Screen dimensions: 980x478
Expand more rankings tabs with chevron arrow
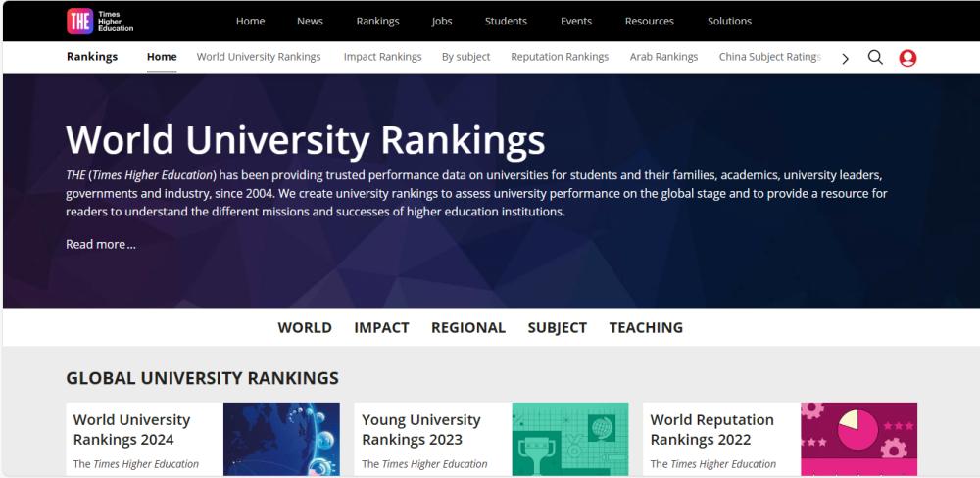(845, 59)
